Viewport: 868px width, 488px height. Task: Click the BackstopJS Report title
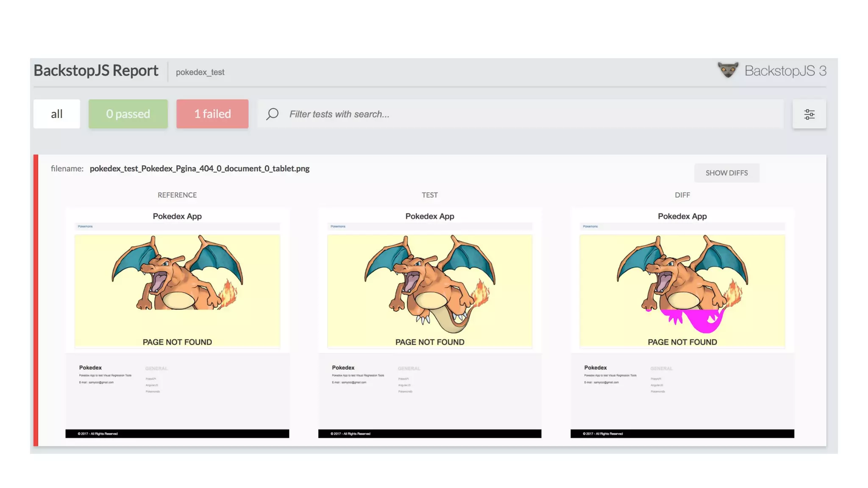point(96,70)
